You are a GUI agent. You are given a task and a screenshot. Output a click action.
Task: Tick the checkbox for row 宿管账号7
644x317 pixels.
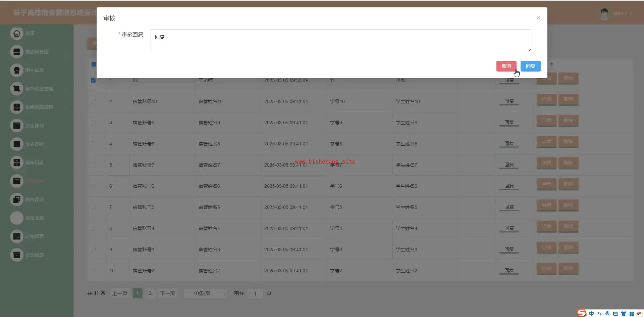tap(93, 165)
